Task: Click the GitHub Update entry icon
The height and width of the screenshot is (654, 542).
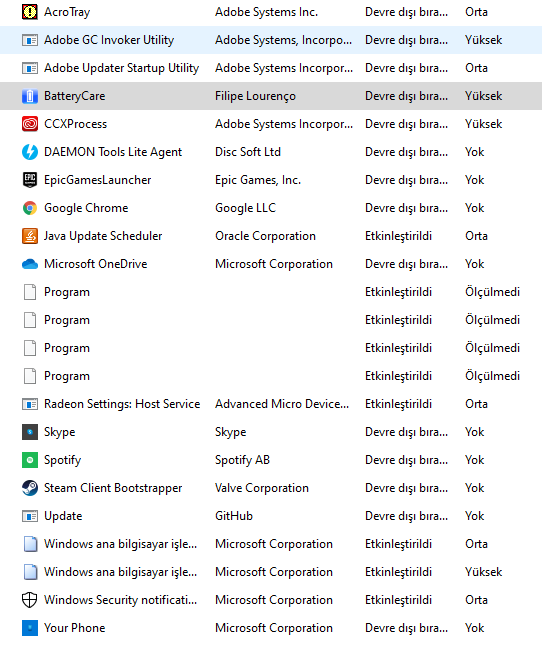Action: [x=30, y=516]
